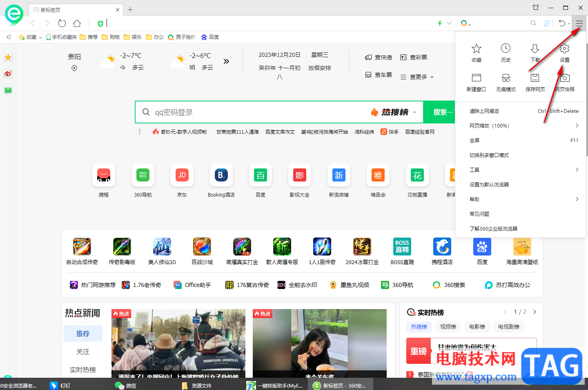
Task: Open the 资源文件 taskbar folder
Action: 196,385
